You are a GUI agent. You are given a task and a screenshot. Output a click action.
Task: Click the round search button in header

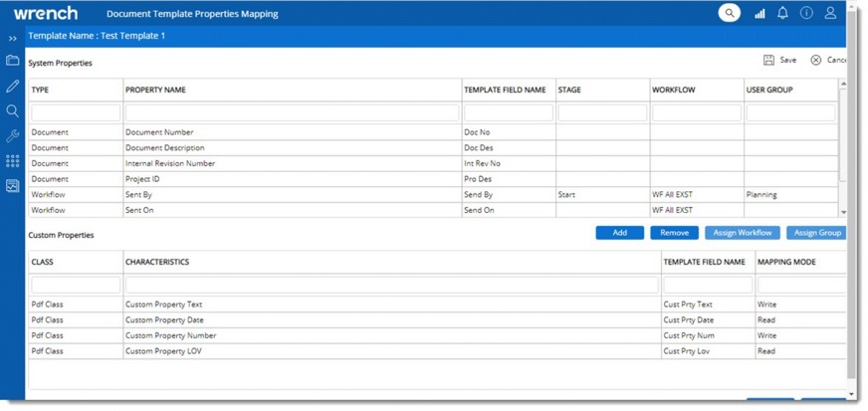[x=730, y=13]
